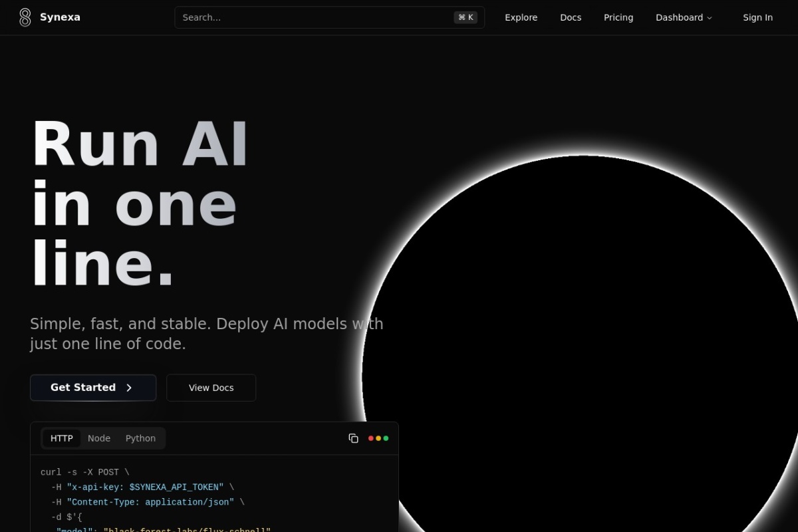Copy the code snippet using the copy icon
798x532 pixels.
(x=354, y=438)
